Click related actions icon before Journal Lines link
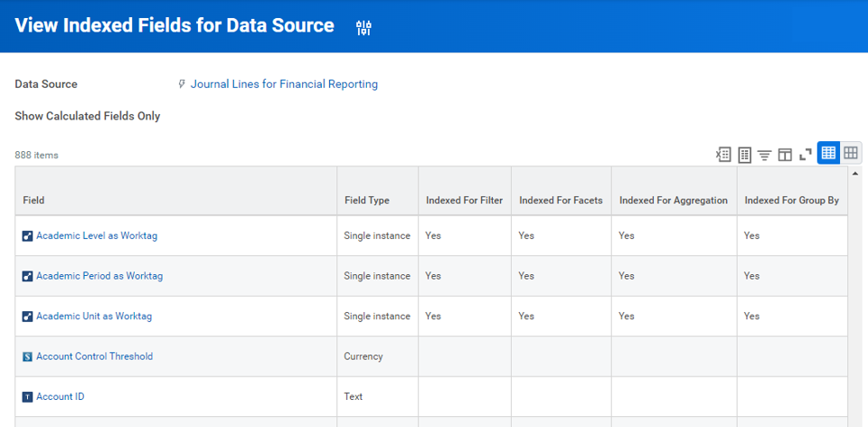 (x=181, y=84)
